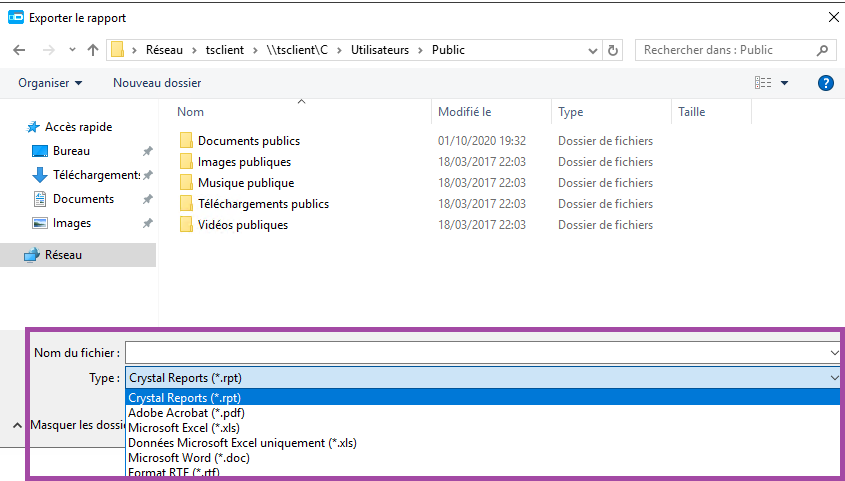Click the Documents publics folder icon
This screenshot has width=845, height=481.
point(186,141)
